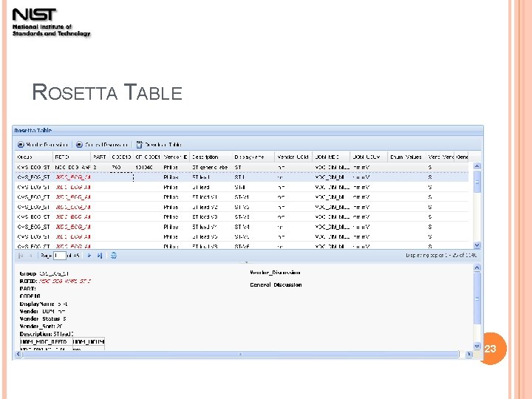Click the 'ST generic label' description cell
The width and height of the screenshot is (532, 399).
click(211, 167)
